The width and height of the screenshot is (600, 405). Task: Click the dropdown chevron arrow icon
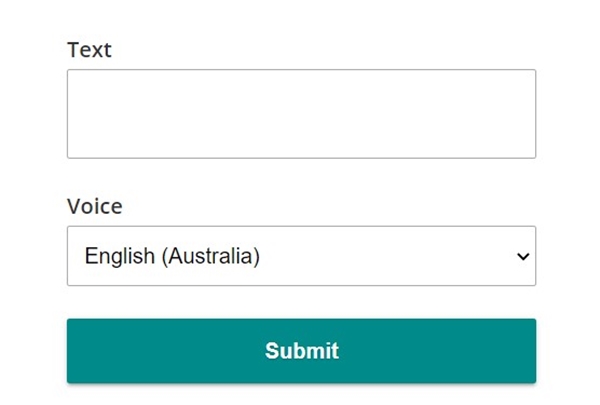[x=523, y=256]
